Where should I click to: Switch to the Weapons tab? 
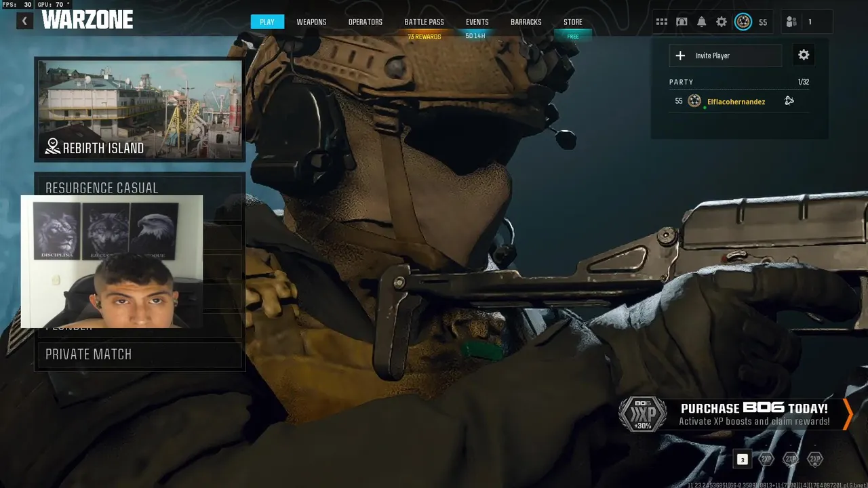pyautogui.click(x=311, y=22)
